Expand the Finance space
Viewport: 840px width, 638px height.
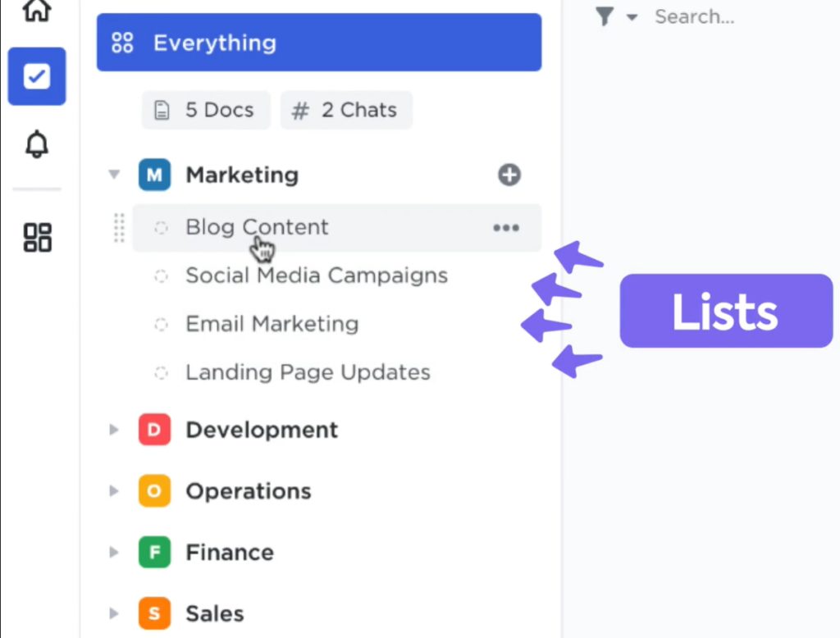[113, 552]
